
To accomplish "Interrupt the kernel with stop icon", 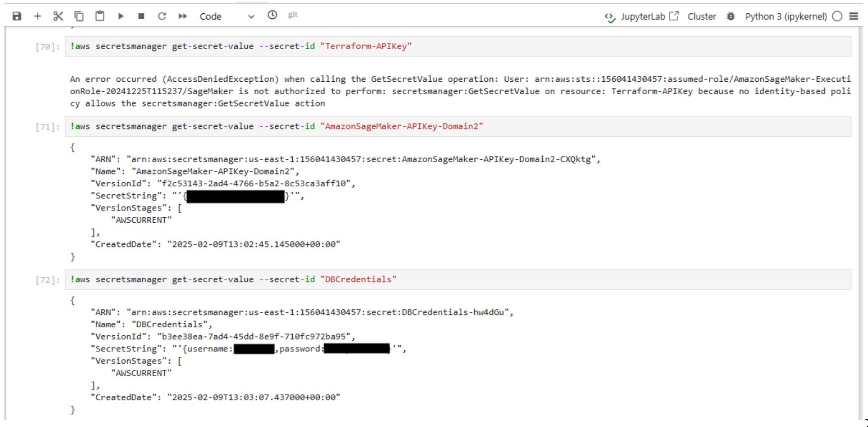I will (141, 17).
